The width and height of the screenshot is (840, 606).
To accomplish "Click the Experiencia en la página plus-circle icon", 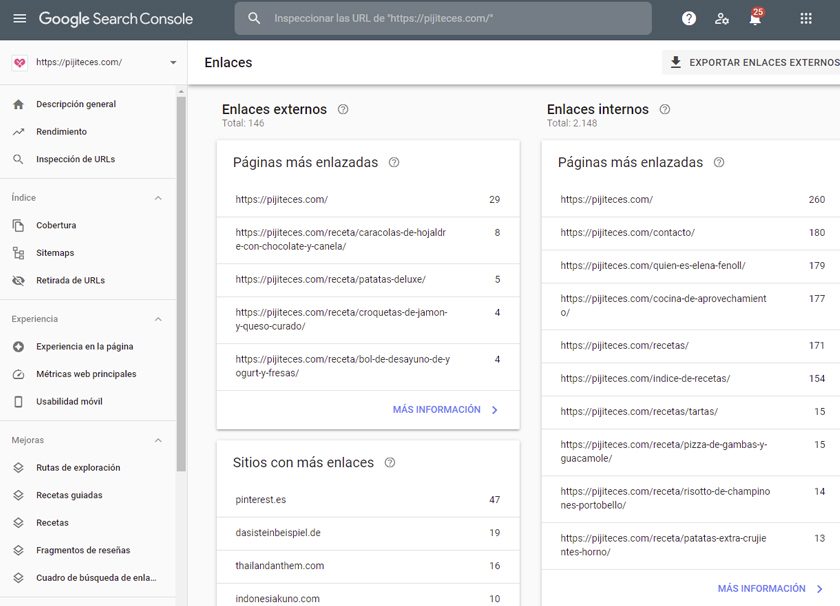I will [18, 347].
